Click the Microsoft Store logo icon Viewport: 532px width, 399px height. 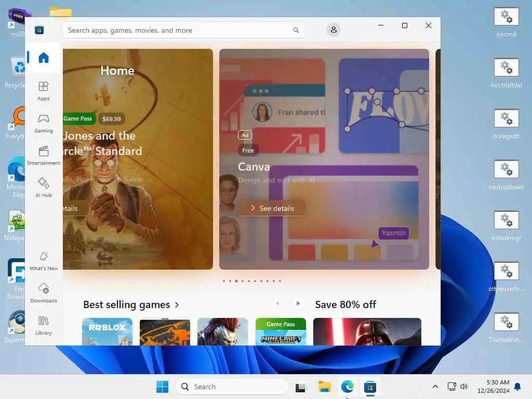[x=39, y=30]
